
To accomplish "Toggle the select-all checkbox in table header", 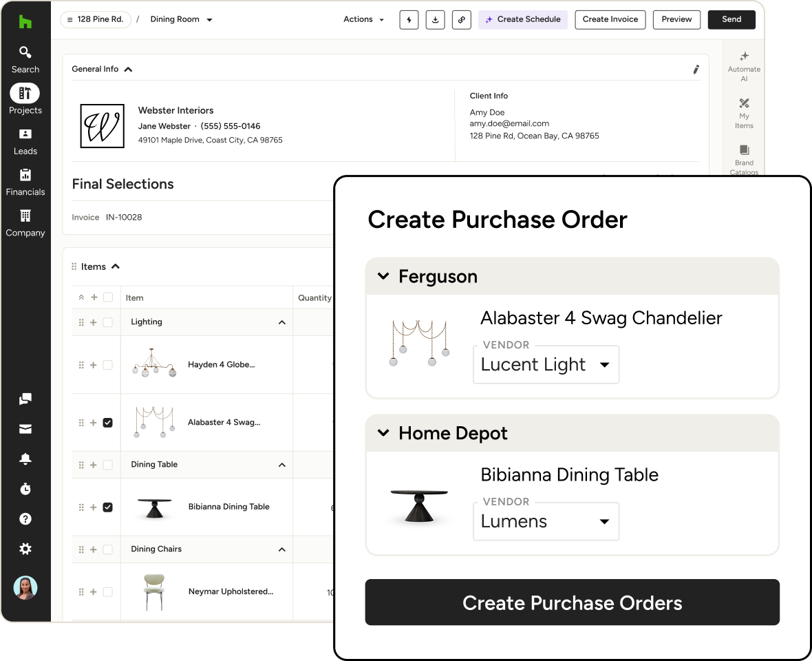I will coord(108,297).
